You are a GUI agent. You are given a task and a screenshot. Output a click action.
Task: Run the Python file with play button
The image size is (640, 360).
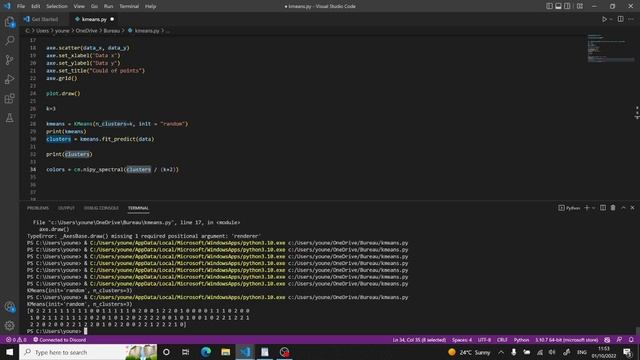click(604, 19)
